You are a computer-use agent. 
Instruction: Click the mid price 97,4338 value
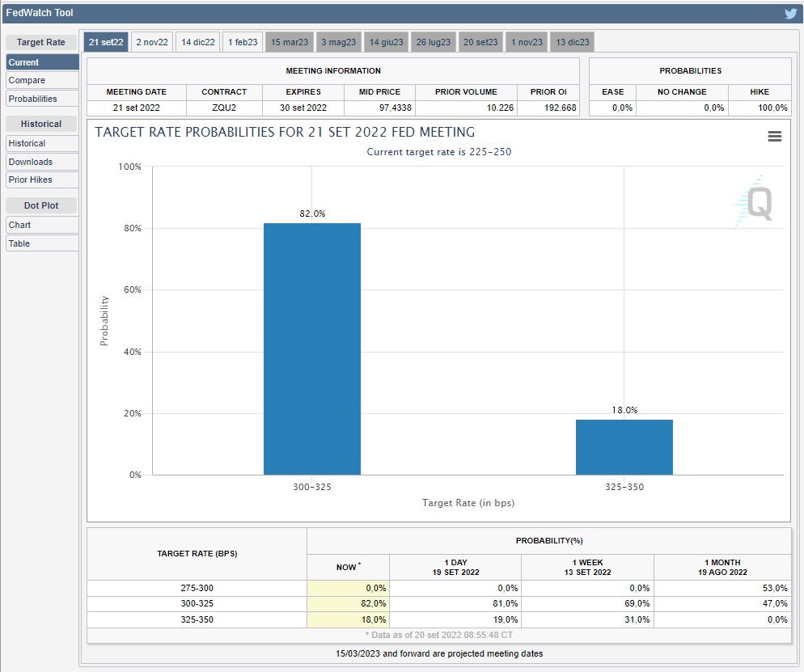(396, 108)
